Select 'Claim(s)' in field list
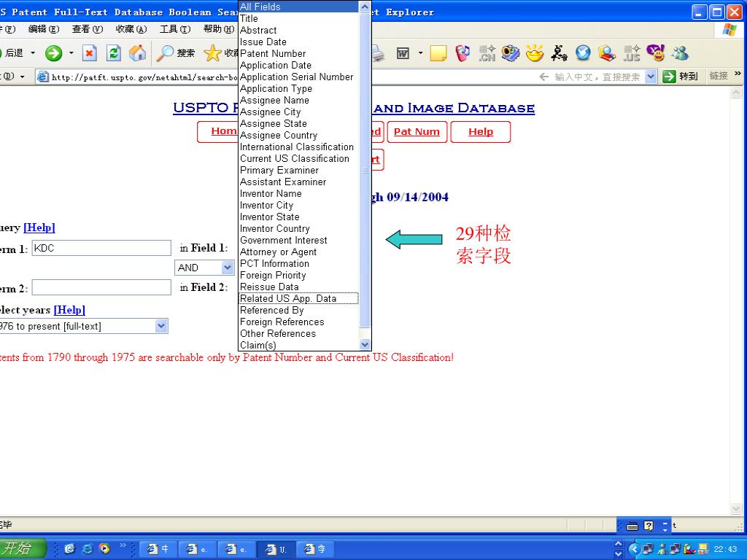The width and height of the screenshot is (747, 560). tap(298, 345)
